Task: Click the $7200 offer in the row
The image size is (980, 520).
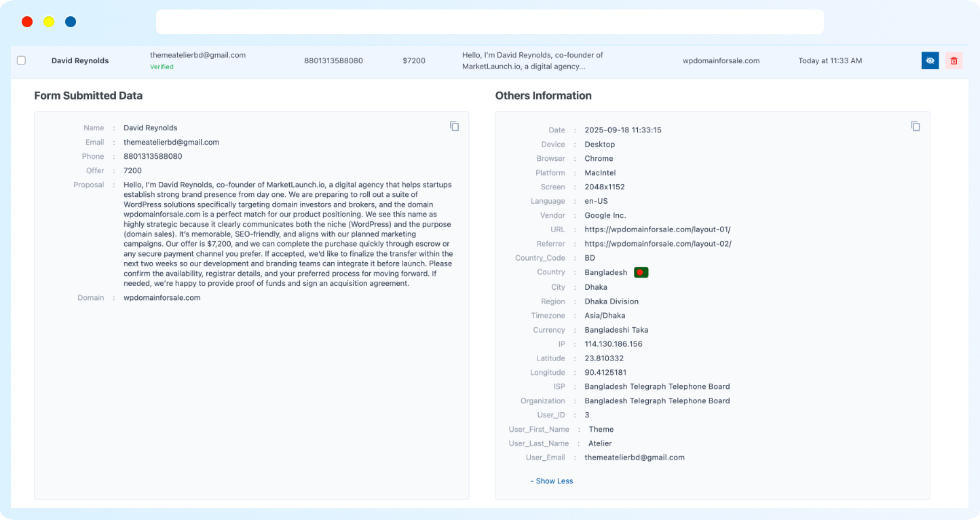Action: click(413, 60)
